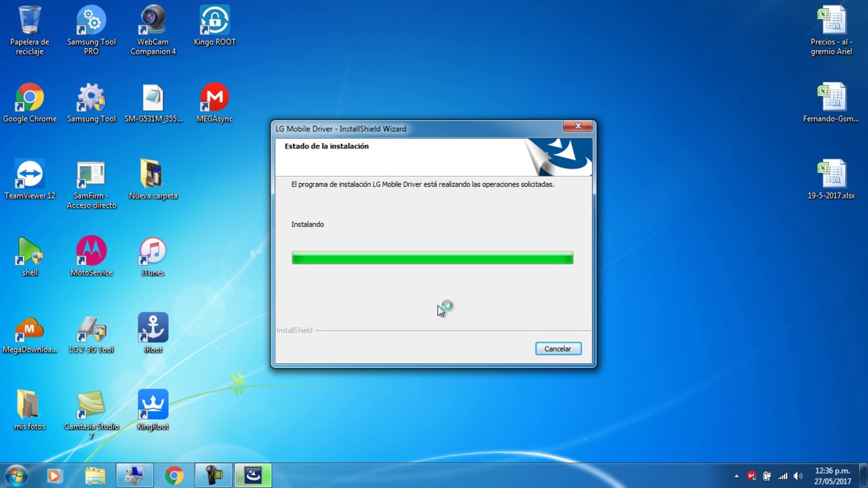Viewport: 868px width, 488px height.
Task: Click the KingRoot desktop icon
Action: [x=153, y=411]
